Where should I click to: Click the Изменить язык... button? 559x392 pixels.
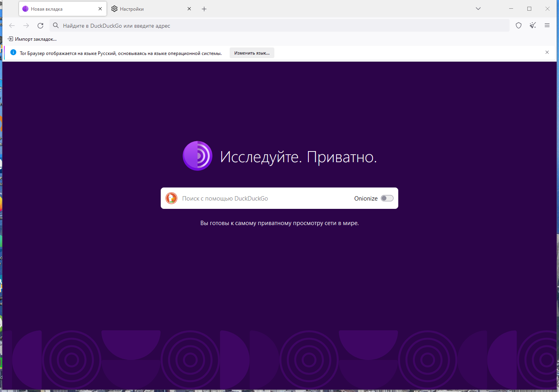click(x=252, y=53)
